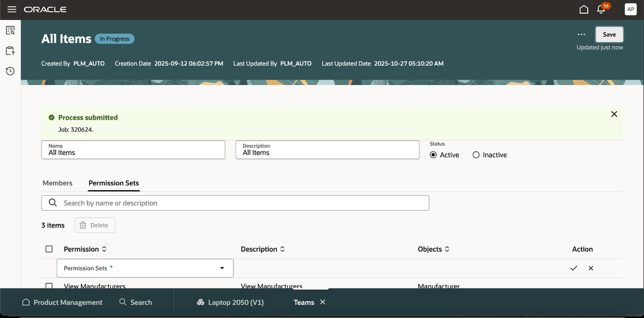Viewport: 644px width, 318px height.
Task: Open the Search in the bottom bar
Action: tap(135, 302)
